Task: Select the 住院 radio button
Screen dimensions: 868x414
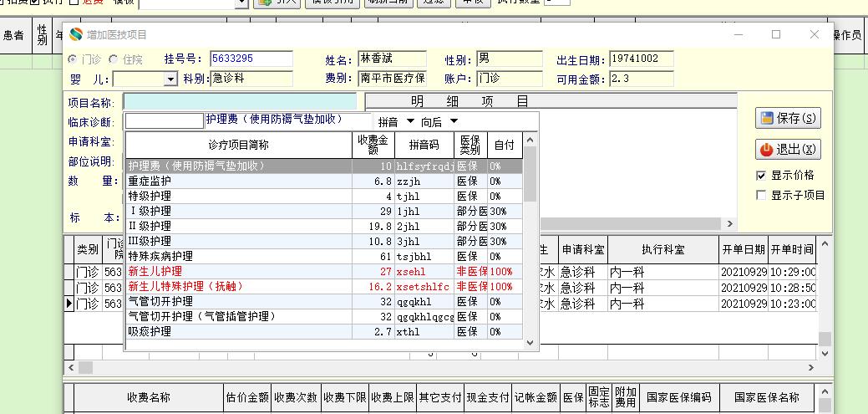Action: point(114,59)
